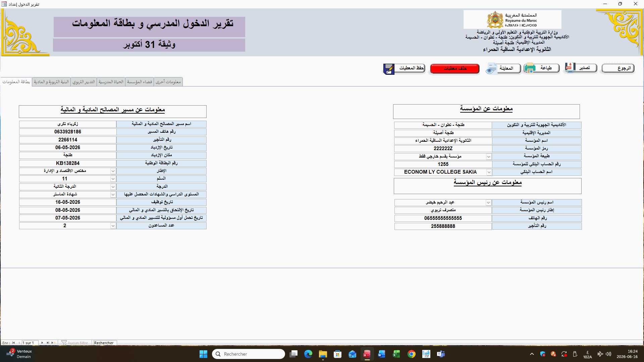Screen dimensions: 644x362
Task: Click the Access app icon in taskbar
Action: [367, 354]
